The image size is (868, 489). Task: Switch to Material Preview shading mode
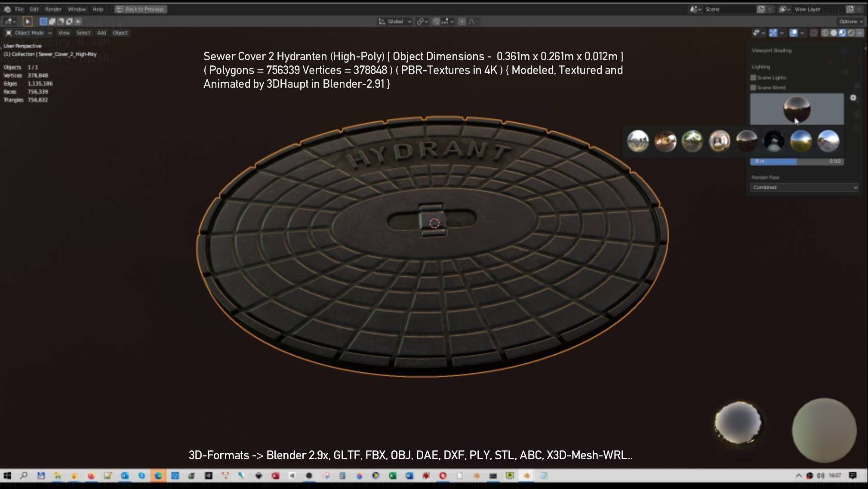842,33
